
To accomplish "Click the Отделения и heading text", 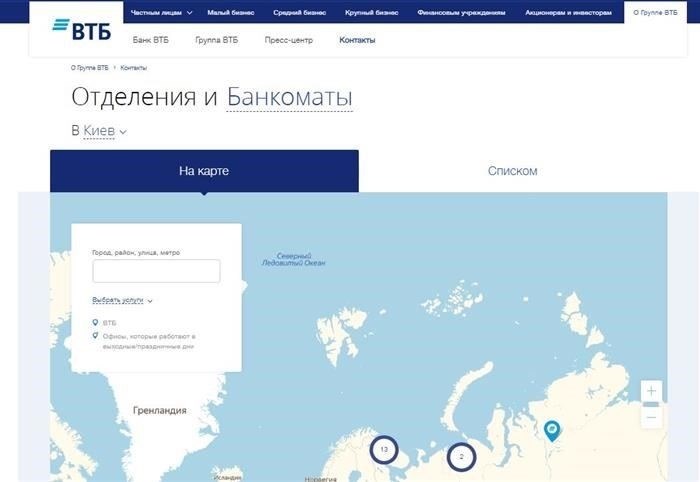I will [145, 97].
